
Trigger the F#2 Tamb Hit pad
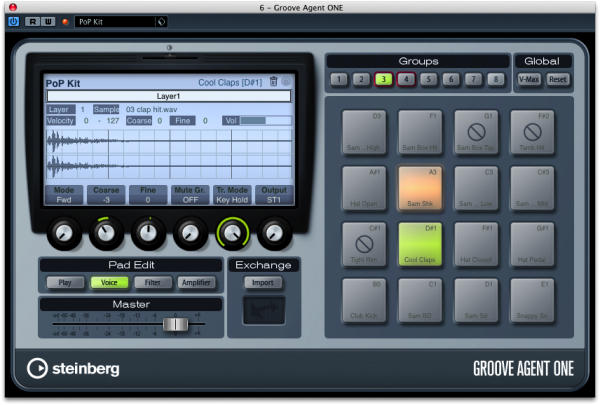[532, 132]
